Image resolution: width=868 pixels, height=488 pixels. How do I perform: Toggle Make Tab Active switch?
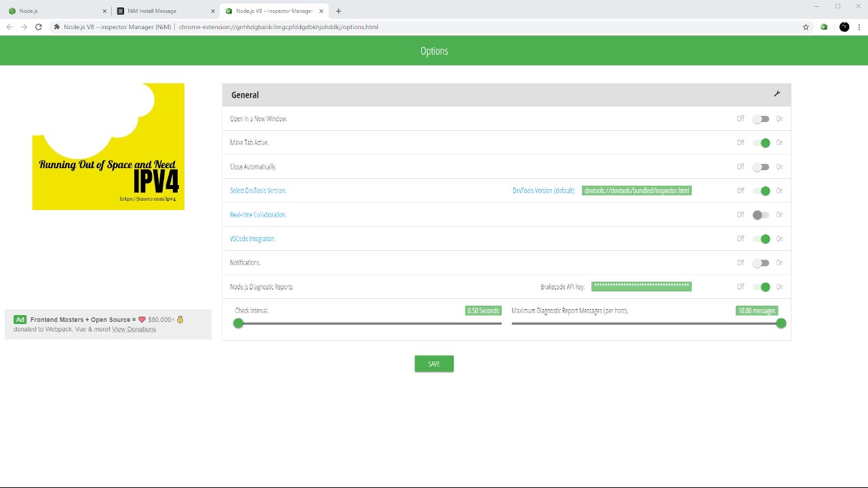click(761, 143)
